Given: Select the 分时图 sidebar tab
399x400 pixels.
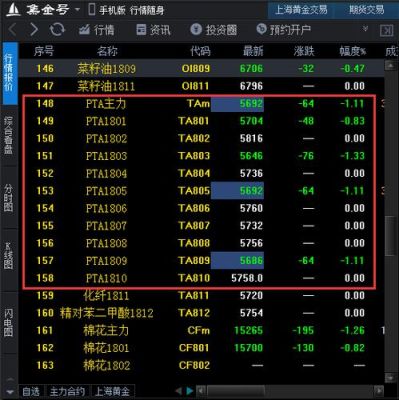Looking at the screenshot, I should (x=9, y=198).
